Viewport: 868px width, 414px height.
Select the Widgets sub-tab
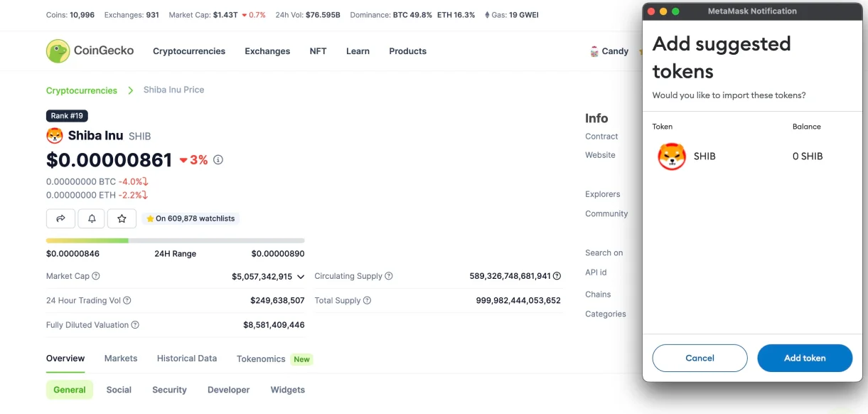coord(288,390)
